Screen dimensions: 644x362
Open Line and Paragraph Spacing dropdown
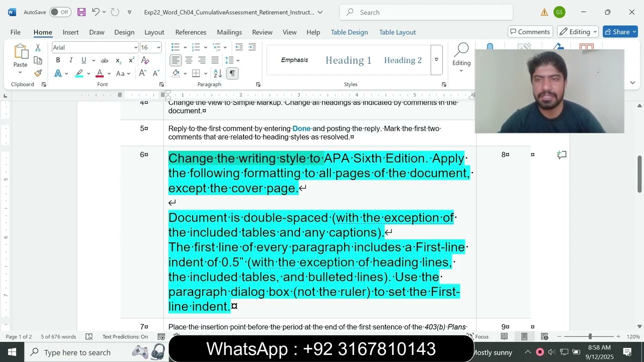click(x=232, y=60)
